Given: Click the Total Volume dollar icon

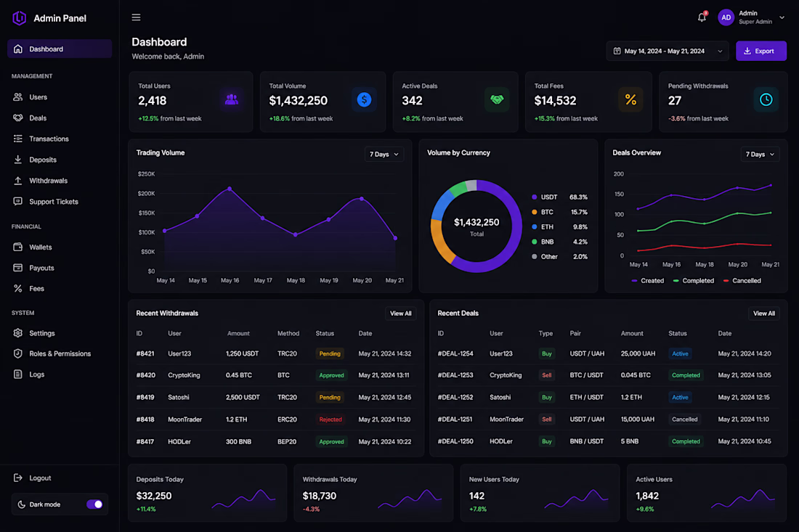Looking at the screenshot, I should (364, 99).
